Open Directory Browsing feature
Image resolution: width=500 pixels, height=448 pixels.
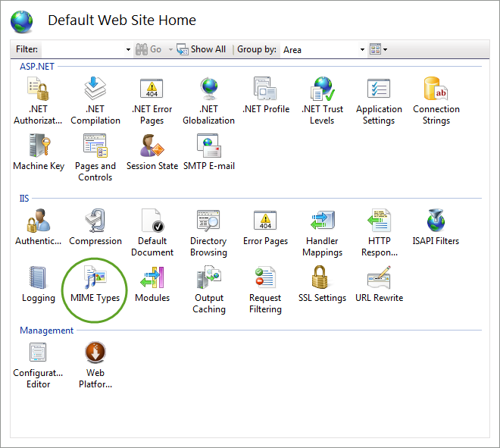[208, 233]
